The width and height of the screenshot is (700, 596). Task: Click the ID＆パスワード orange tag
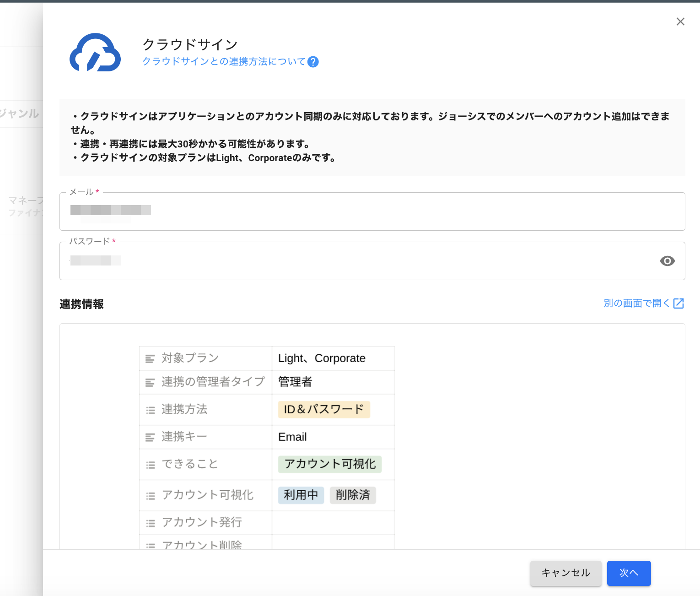[323, 409]
